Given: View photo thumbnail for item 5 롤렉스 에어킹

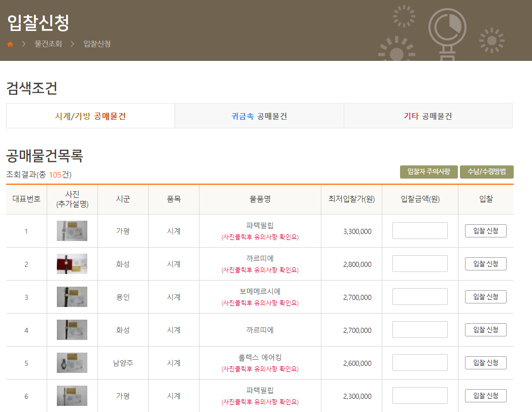Looking at the screenshot, I should pyautogui.click(x=72, y=363).
